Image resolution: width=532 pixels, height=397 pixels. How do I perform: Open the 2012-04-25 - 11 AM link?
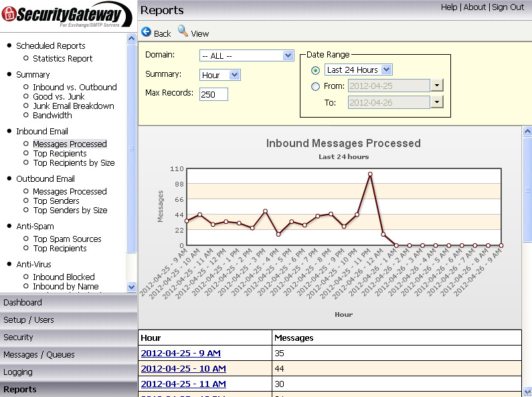183,384
